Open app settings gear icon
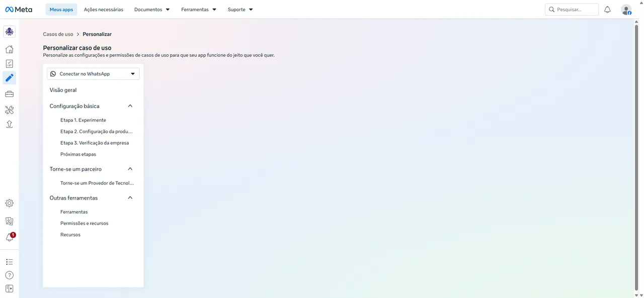Viewport: 644px width, 298px height. point(9,204)
